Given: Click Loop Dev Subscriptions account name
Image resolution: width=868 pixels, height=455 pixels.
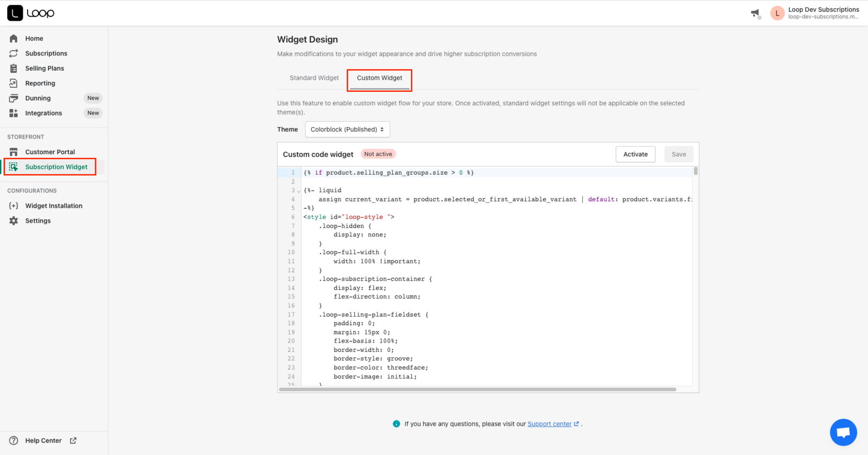Looking at the screenshot, I should tap(824, 9).
